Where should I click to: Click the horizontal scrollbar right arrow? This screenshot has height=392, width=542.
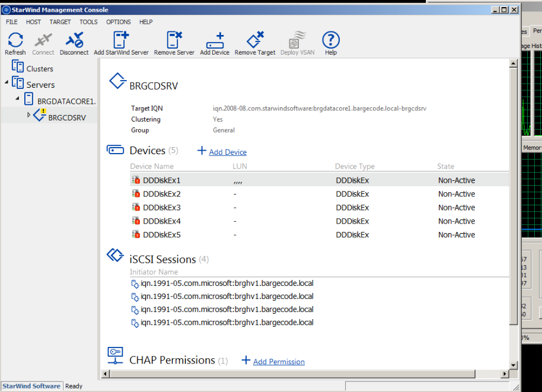(505, 374)
